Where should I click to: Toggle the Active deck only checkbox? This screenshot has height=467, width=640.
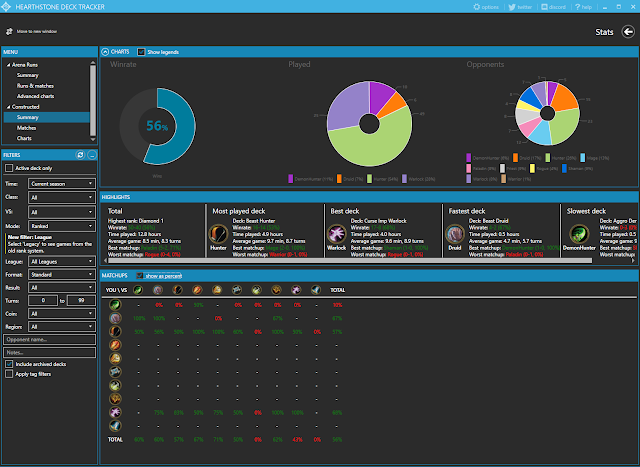pyautogui.click(x=9, y=168)
